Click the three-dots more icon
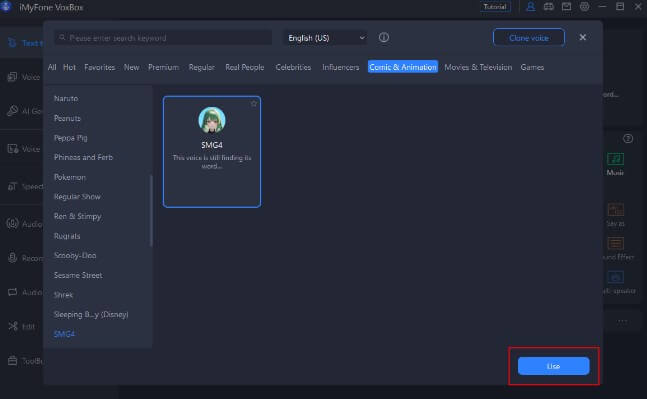The image size is (647, 399). (x=622, y=321)
